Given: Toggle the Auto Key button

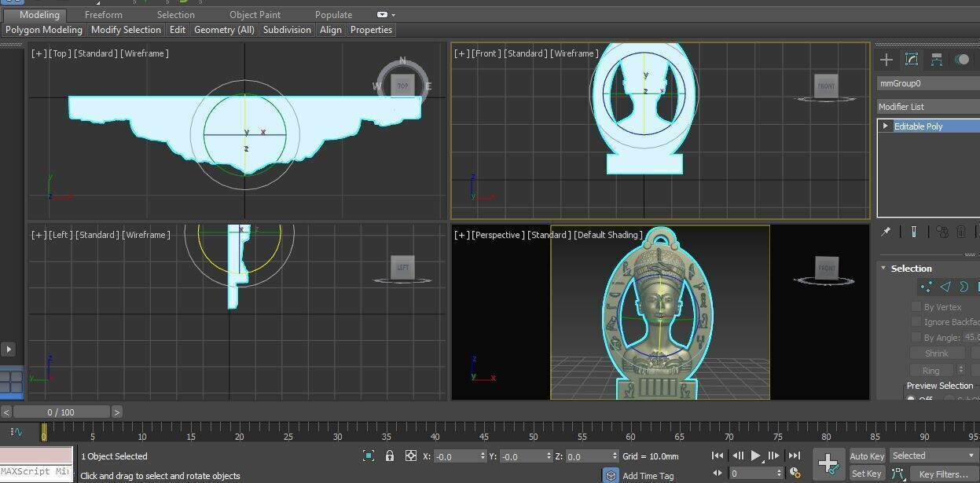Looking at the screenshot, I should click(x=867, y=456).
